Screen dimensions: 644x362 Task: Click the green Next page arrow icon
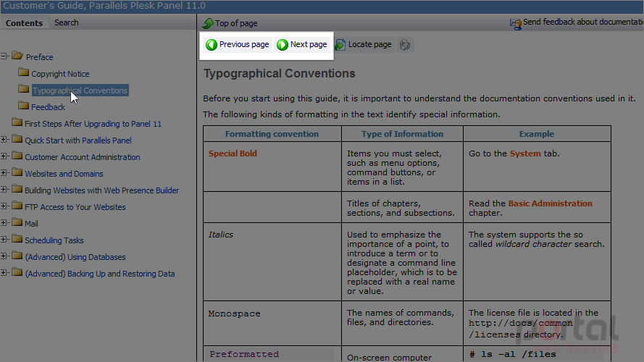pyautogui.click(x=283, y=45)
